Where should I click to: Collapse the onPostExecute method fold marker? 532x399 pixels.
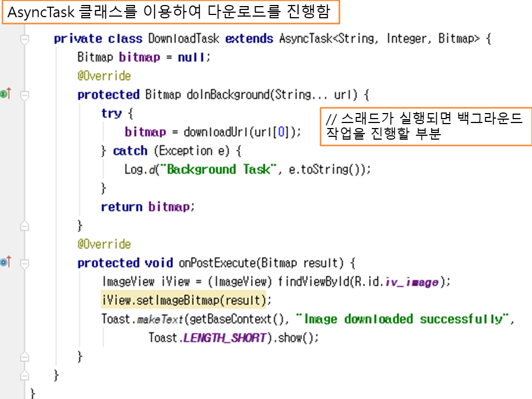tap(24, 263)
